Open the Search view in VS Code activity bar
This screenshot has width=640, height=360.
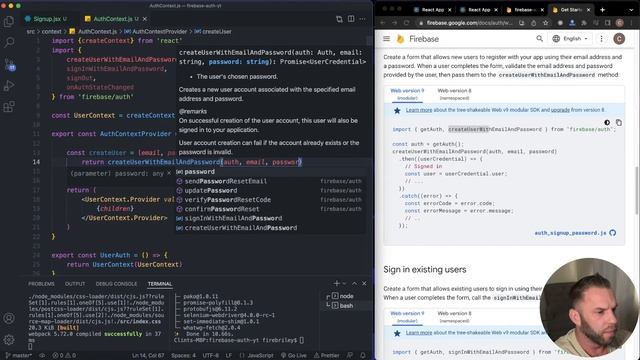(x=9, y=42)
